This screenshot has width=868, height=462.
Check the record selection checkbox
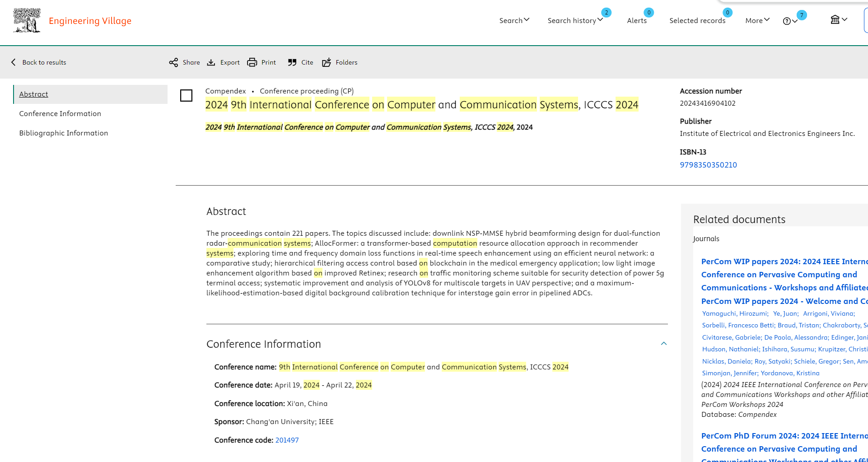186,95
